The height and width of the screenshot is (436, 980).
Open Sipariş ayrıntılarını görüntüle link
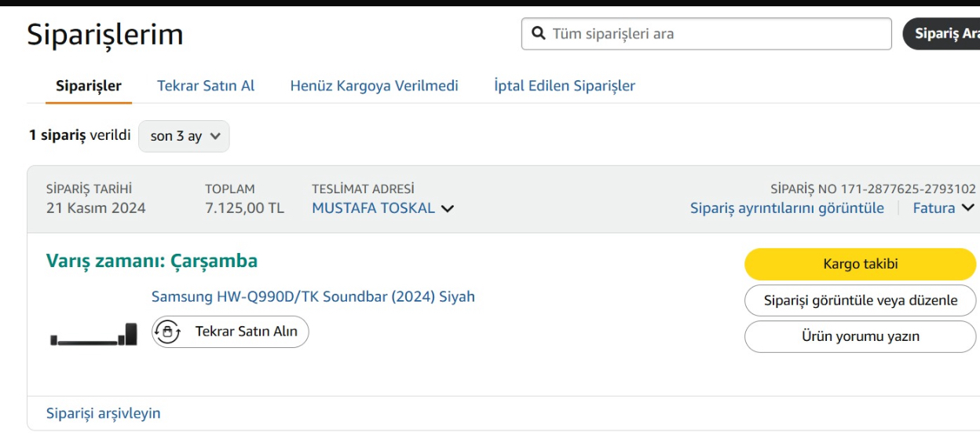pyautogui.click(x=787, y=208)
